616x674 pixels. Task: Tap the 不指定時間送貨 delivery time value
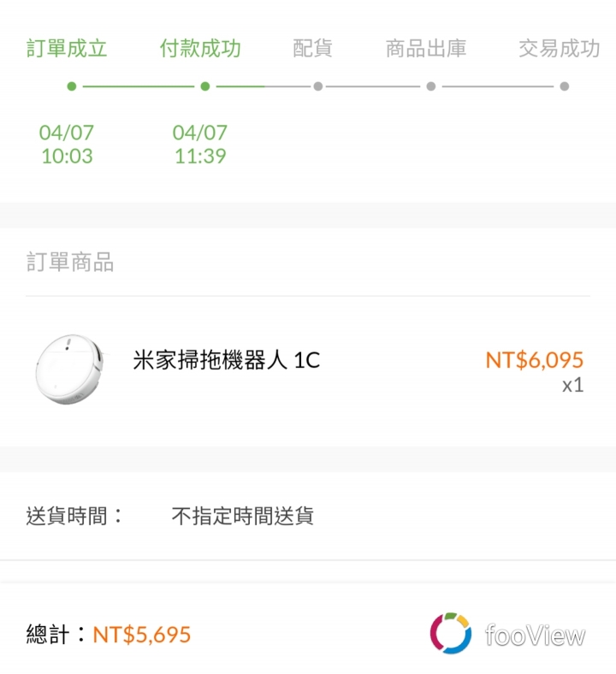pos(243,516)
